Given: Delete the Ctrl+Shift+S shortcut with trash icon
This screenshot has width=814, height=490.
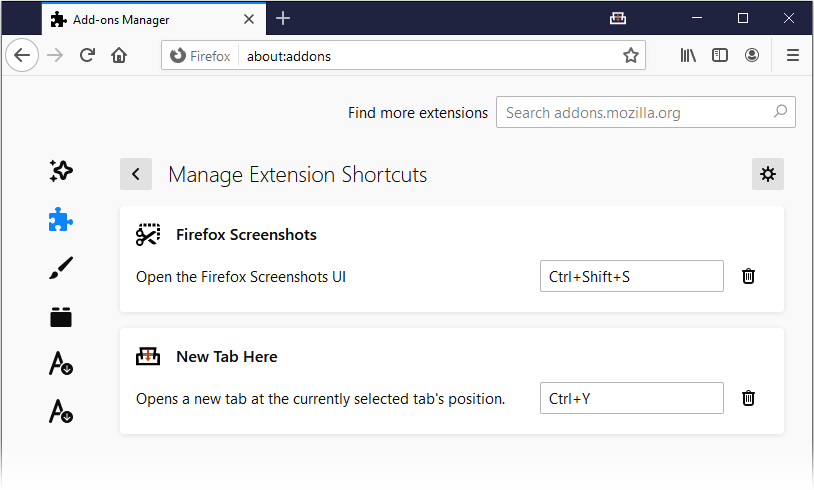Looking at the screenshot, I should 748,276.
